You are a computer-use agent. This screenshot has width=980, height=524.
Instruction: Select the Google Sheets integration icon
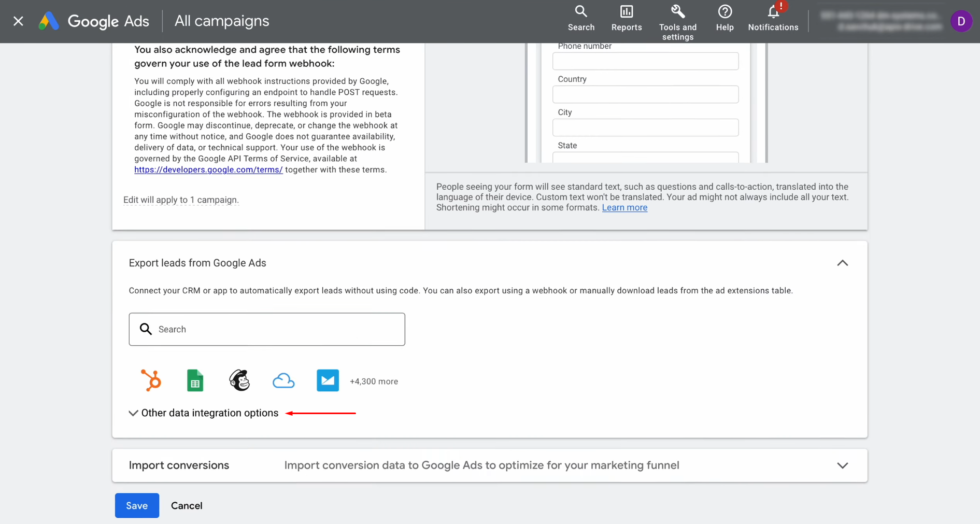(195, 380)
